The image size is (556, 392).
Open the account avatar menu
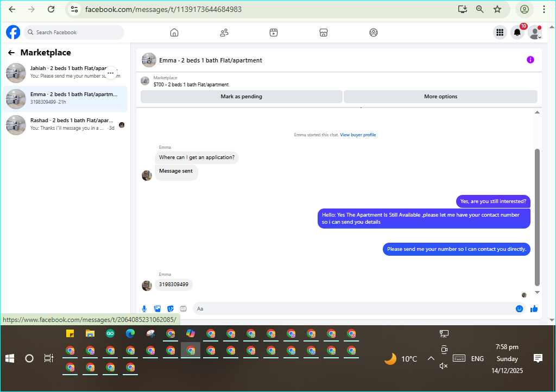click(x=535, y=33)
